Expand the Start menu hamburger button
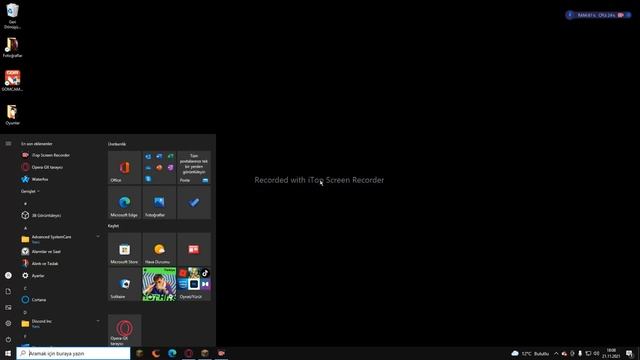The height and width of the screenshot is (360, 640). point(8,144)
